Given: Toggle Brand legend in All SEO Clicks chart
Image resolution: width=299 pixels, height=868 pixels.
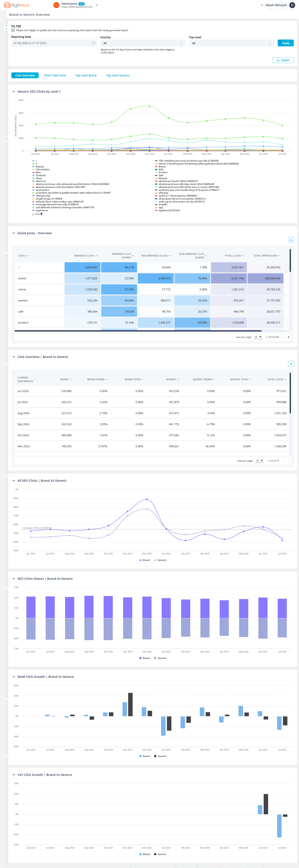Looking at the screenshot, I should (144, 560).
